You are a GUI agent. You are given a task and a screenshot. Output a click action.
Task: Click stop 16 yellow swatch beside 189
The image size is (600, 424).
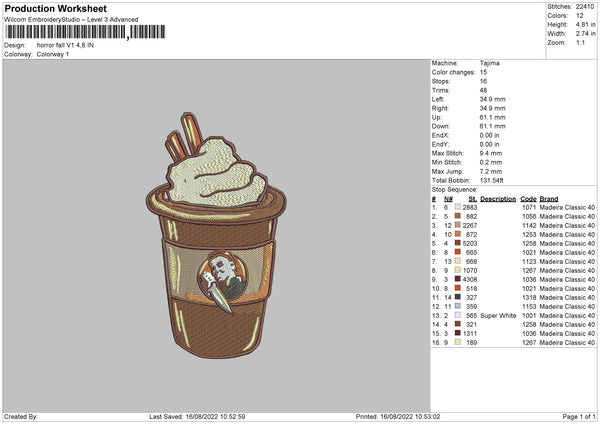point(458,342)
